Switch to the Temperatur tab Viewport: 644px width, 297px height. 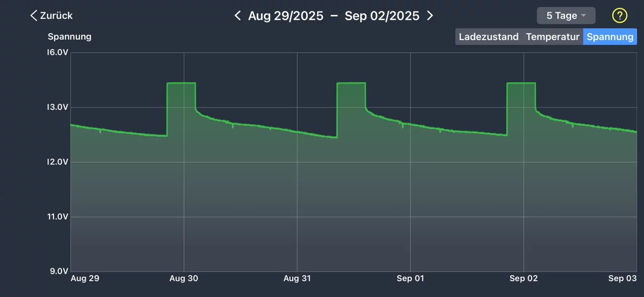pyautogui.click(x=552, y=37)
